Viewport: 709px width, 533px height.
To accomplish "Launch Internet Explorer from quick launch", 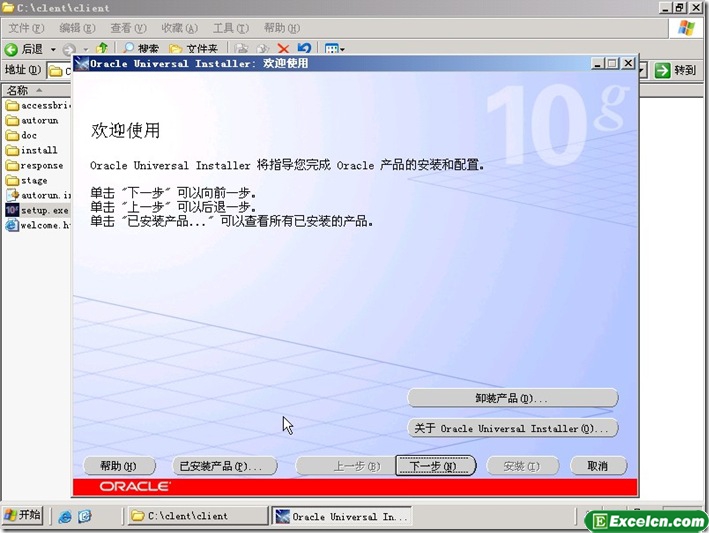I will tap(65, 516).
